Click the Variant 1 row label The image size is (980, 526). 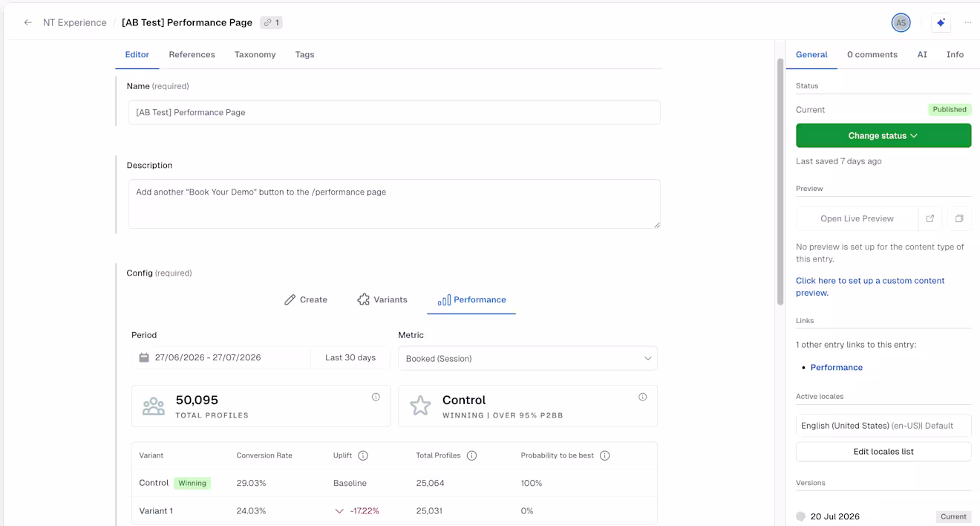pos(156,511)
